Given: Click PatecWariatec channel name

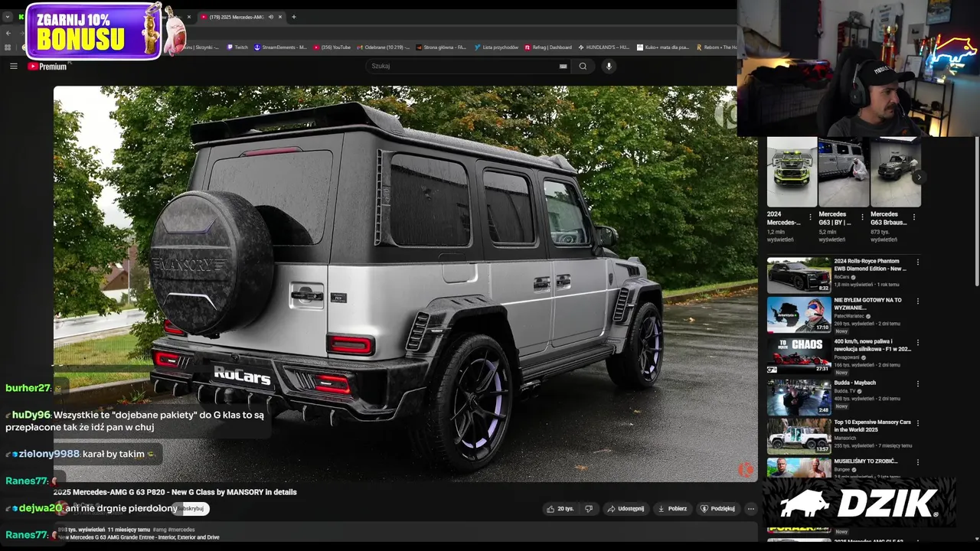Looking at the screenshot, I should [x=850, y=316].
